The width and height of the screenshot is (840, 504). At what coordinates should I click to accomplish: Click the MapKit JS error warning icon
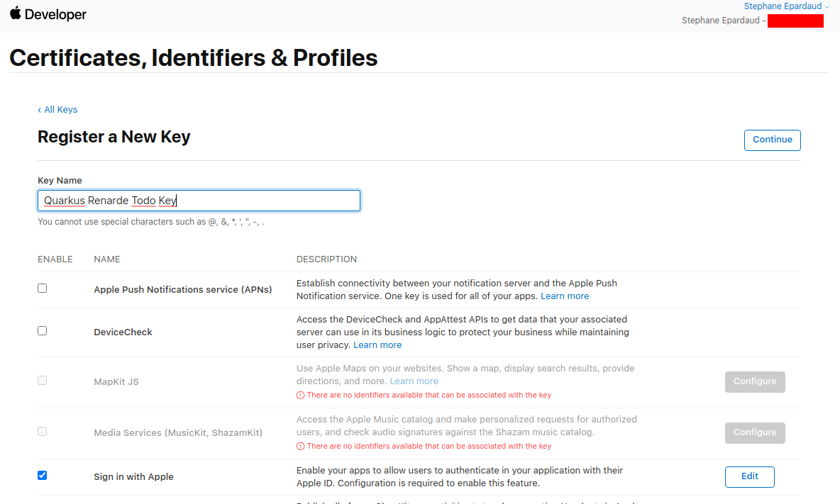point(300,395)
